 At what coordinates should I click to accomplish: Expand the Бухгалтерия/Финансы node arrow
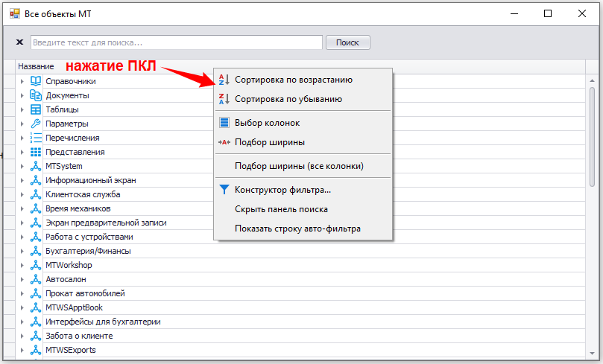pos(22,251)
